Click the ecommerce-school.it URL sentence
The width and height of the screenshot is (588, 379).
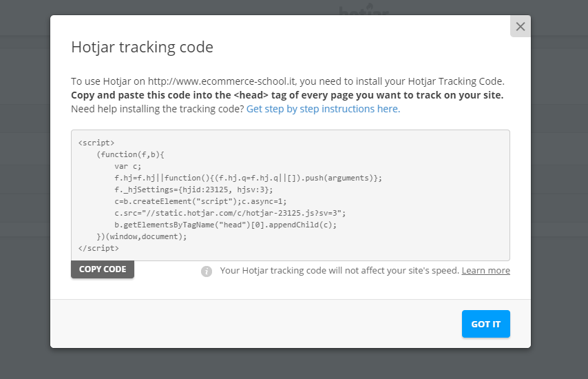(288, 81)
